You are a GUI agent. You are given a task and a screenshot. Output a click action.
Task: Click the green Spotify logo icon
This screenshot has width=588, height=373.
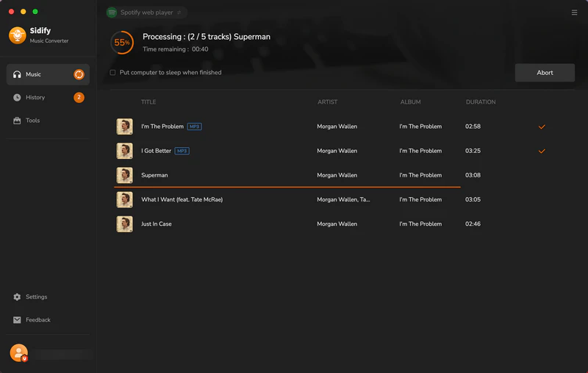[112, 13]
